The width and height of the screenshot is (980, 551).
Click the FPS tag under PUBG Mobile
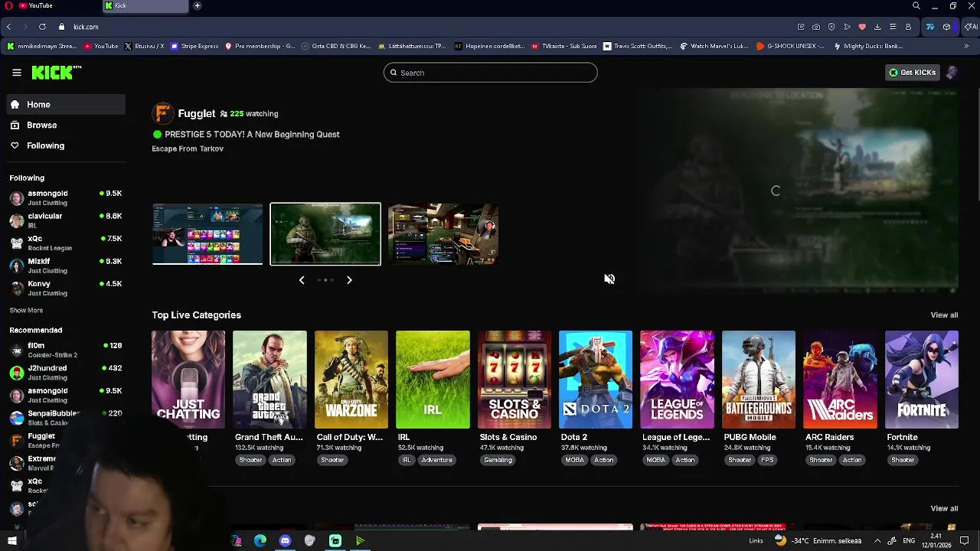tap(767, 460)
